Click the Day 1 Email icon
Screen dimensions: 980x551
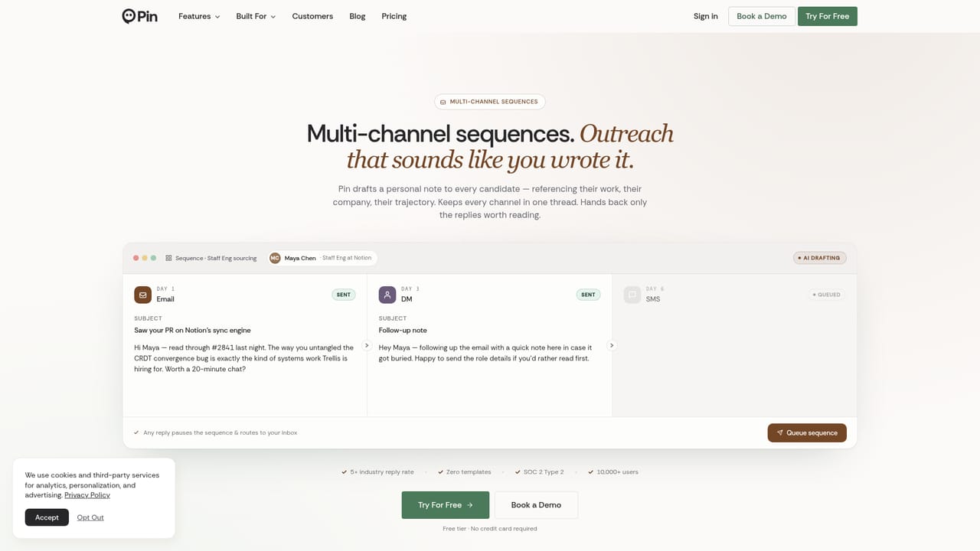pyautogui.click(x=142, y=295)
